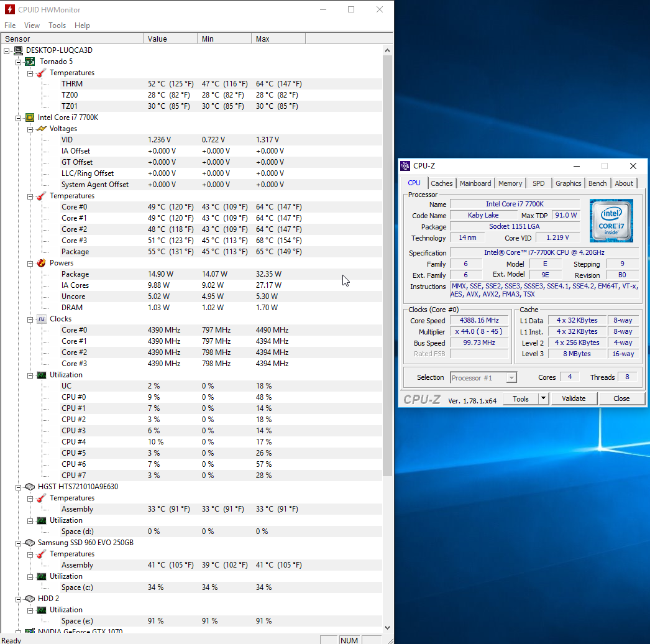Screen dimensions: 650x644
Task: Minimize the CPU-Z window
Action: [x=576, y=167]
